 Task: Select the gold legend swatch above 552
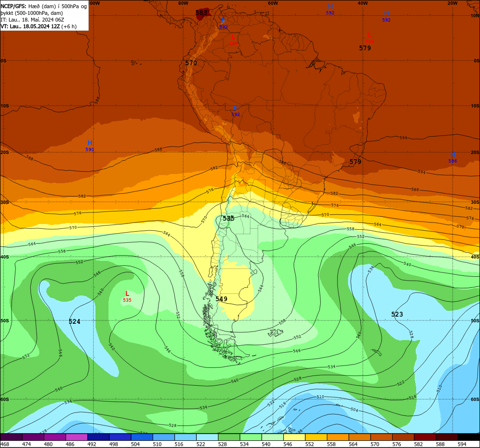coord(316,437)
